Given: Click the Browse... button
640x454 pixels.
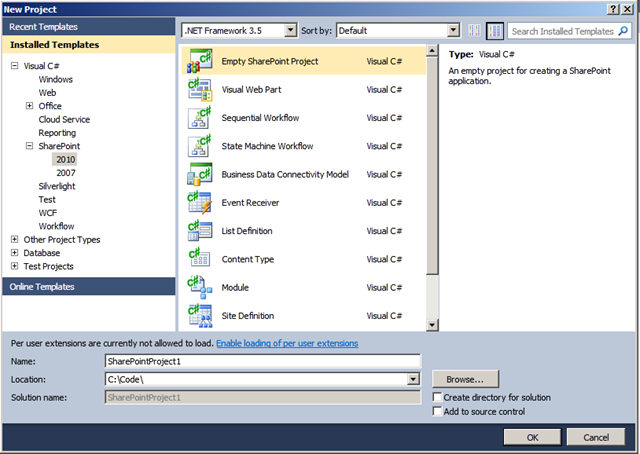Looking at the screenshot, I should pyautogui.click(x=465, y=379).
